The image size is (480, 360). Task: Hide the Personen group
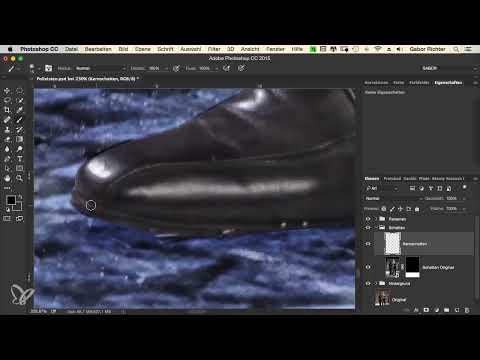pyautogui.click(x=368, y=219)
